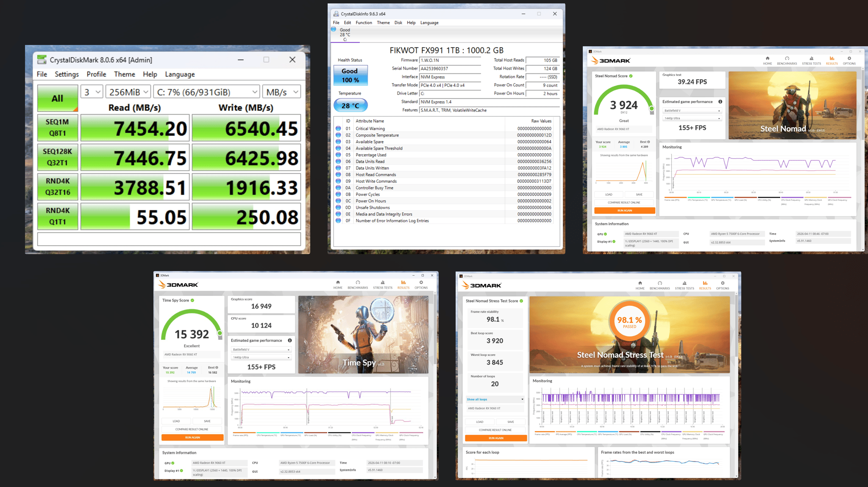Click the empty comment field in CrystalDiskMark
Viewport: 868px width, 487px height.
click(x=169, y=239)
